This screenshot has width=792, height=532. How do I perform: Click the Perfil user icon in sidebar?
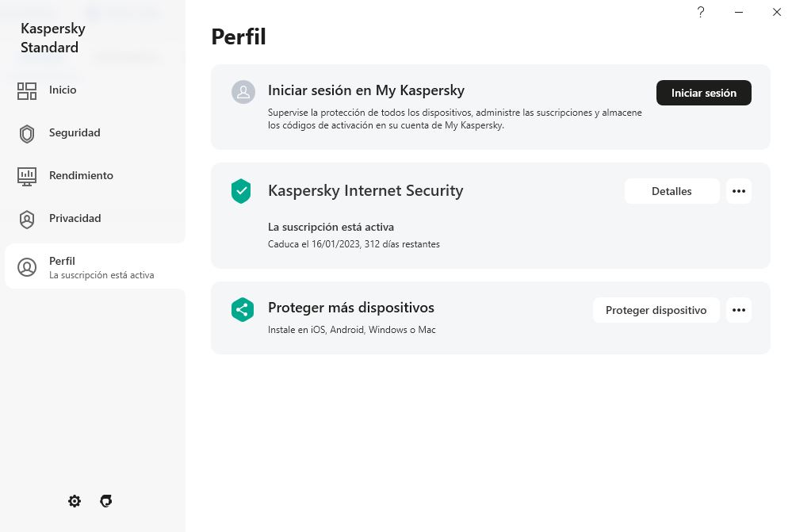click(27, 267)
